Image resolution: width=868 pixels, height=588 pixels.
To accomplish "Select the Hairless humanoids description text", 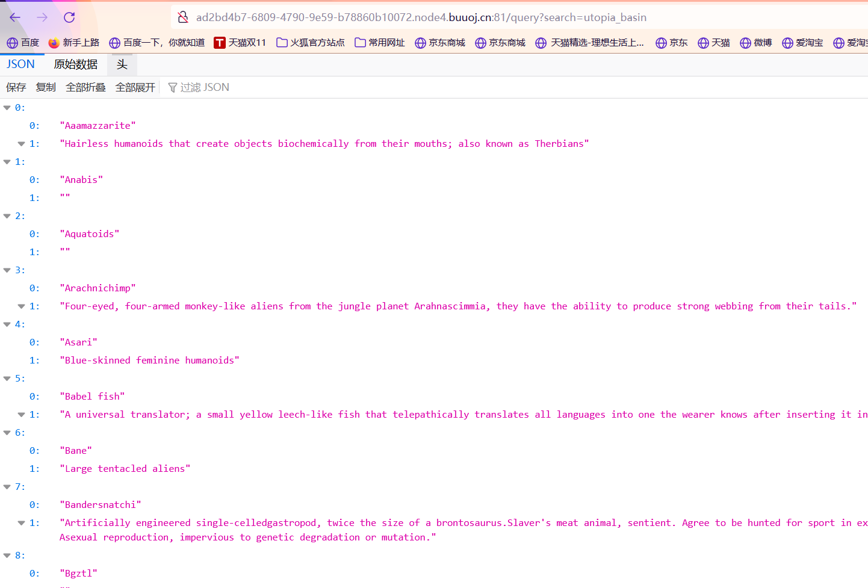I will pos(324,144).
